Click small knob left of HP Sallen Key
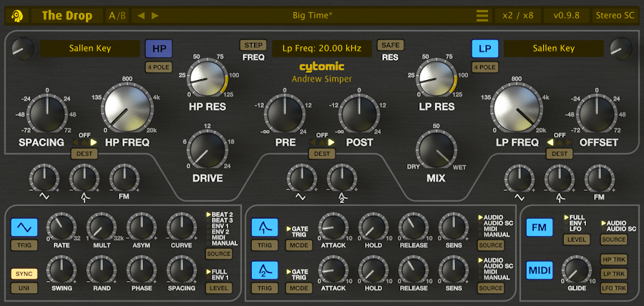644x306 pixels. tap(23, 49)
